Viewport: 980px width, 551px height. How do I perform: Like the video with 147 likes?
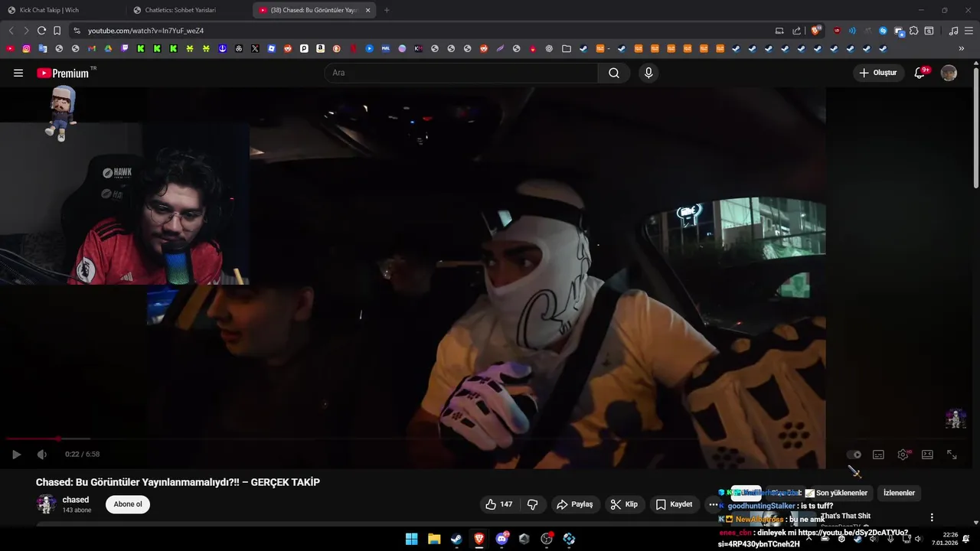498,504
